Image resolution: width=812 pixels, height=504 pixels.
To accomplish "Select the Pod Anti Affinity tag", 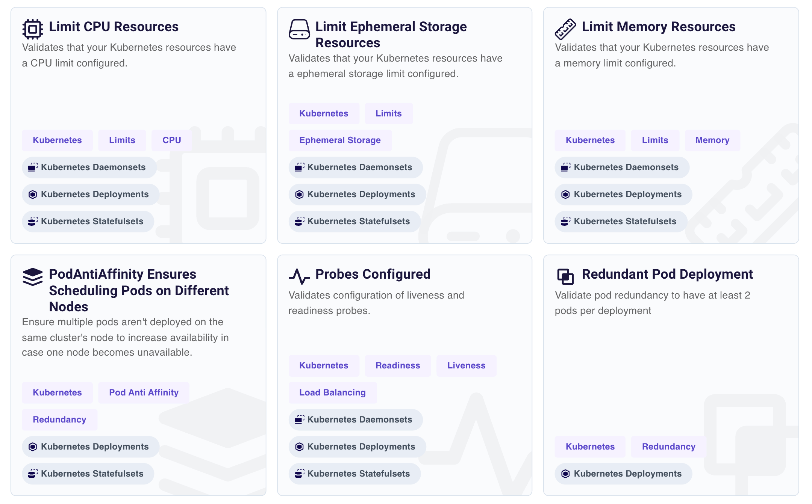I will pyautogui.click(x=144, y=392).
